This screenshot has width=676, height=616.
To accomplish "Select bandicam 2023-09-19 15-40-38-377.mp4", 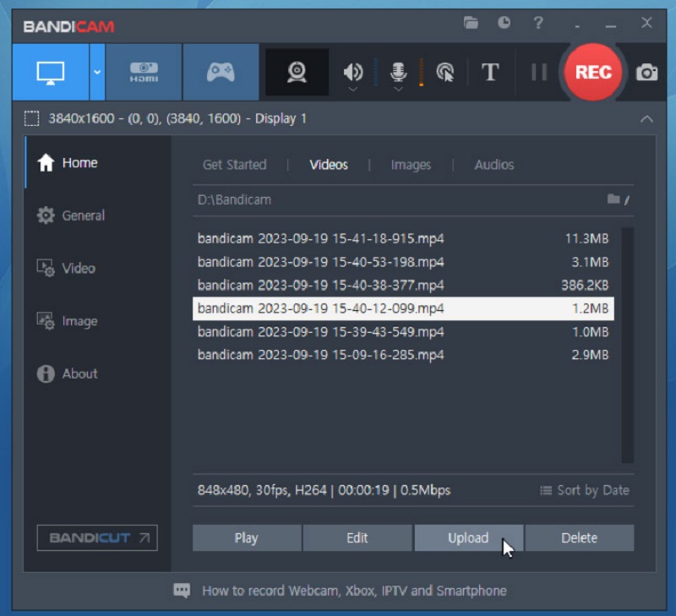I will click(403, 285).
